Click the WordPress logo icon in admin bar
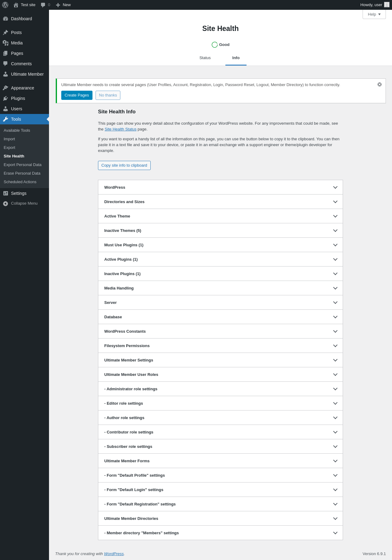Screen dimensions: 392x560 coord(5,5)
